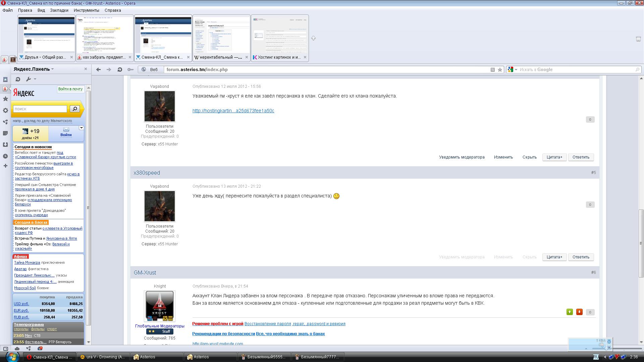Click Цитата+ on post #4
Image resolution: width=644 pixels, height=362 pixels.
554,157
